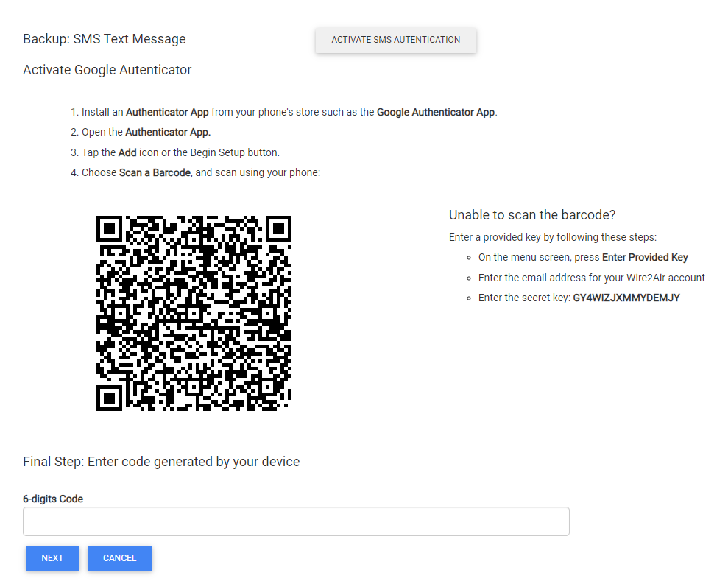The width and height of the screenshot is (728, 584).
Task: Click step 2 'Open the Authenticator App.'
Action: pos(141,133)
